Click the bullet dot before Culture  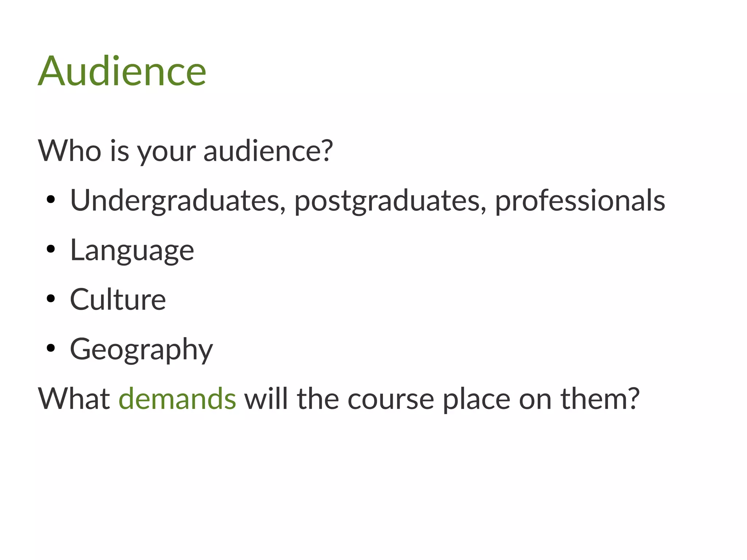(x=51, y=299)
